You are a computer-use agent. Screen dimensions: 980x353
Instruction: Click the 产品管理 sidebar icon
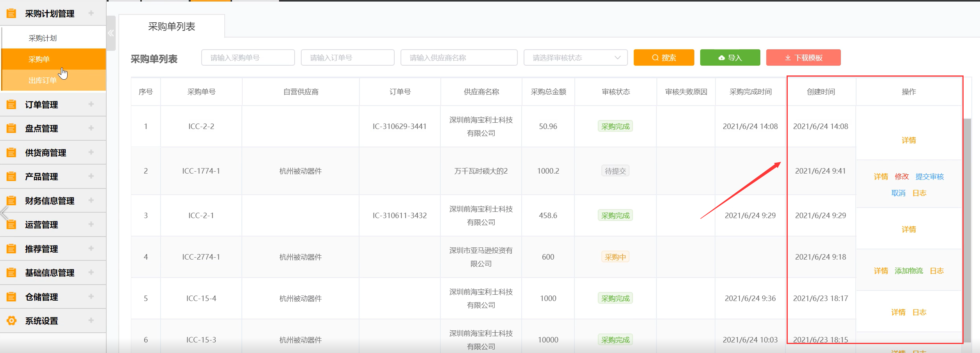point(11,176)
